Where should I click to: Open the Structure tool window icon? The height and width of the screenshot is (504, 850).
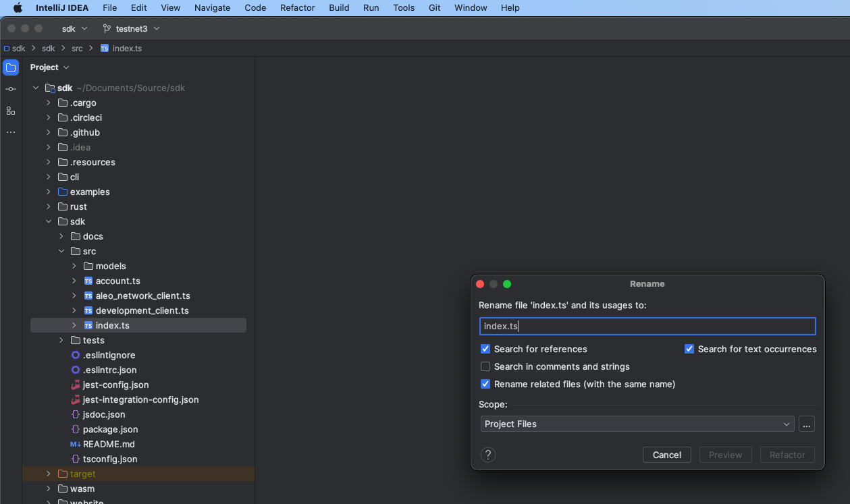[10, 111]
